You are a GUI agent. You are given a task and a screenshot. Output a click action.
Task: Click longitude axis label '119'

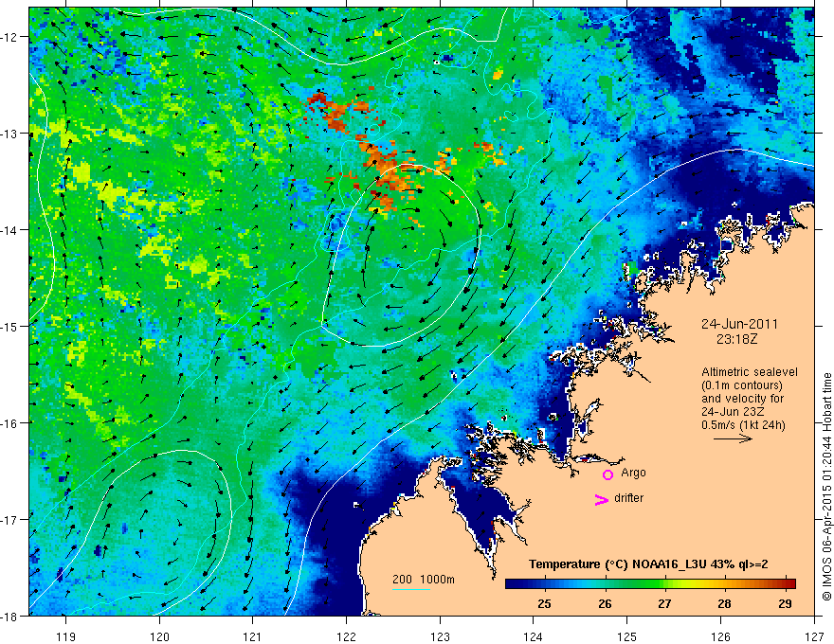click(x=66, y=636)
